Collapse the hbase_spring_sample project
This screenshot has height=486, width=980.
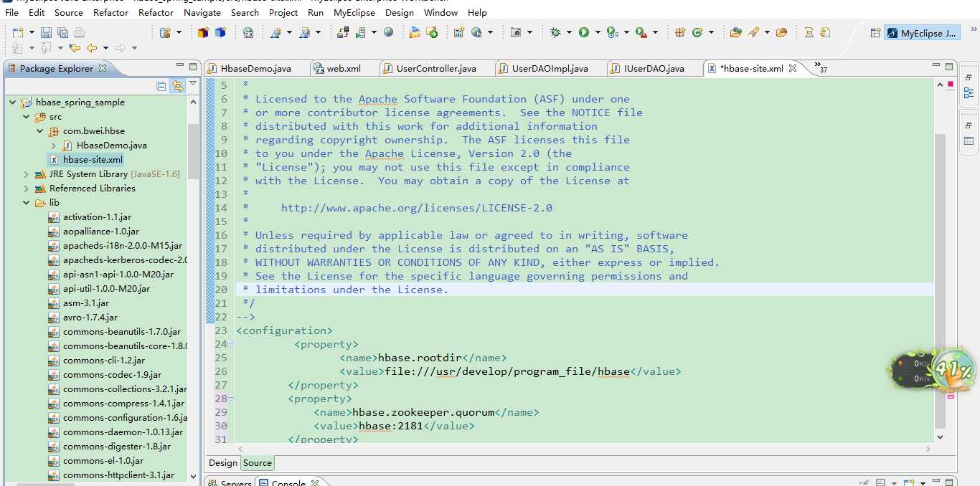coord(12,103)
